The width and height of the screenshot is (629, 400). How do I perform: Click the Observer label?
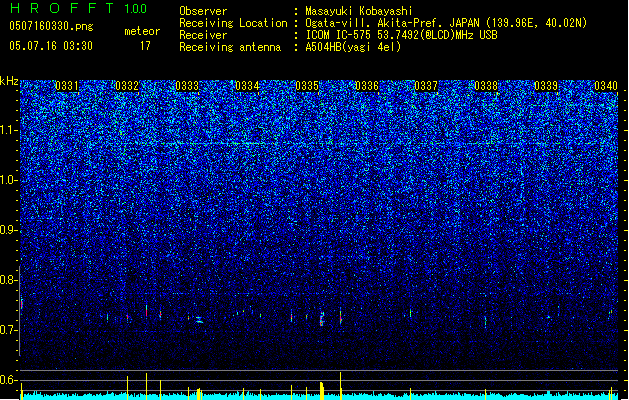click(203, 11)
